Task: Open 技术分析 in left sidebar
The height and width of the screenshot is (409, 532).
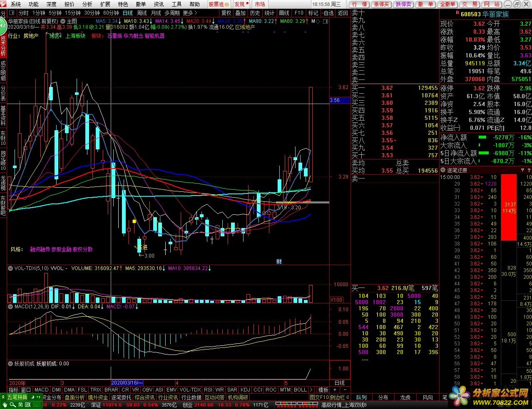Action: pos(3,46)
